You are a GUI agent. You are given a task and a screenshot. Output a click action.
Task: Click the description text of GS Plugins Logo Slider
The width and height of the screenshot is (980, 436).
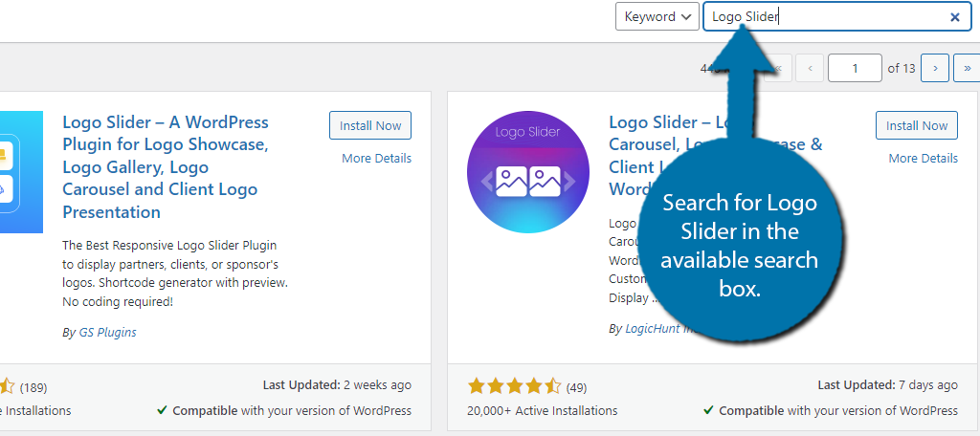point(175,273)
